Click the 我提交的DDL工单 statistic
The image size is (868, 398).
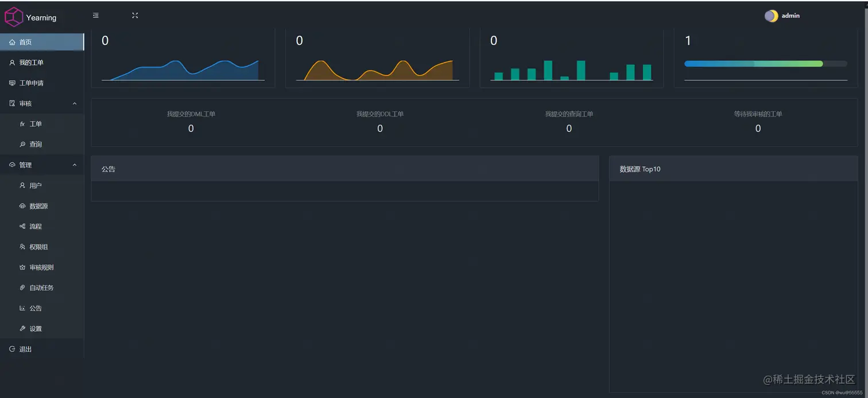380,122
